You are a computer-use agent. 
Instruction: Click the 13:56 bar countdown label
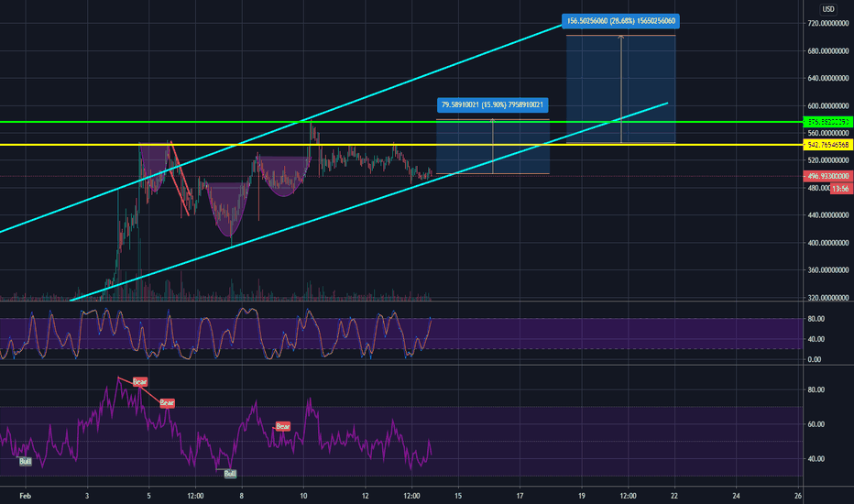(840, 189)
